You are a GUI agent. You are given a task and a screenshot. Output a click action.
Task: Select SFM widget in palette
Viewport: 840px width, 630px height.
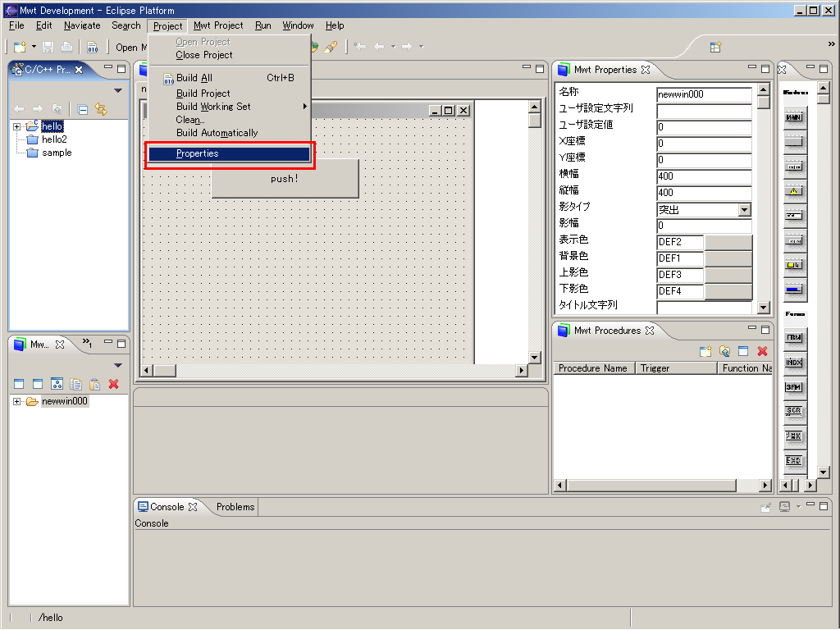(794, 387)
